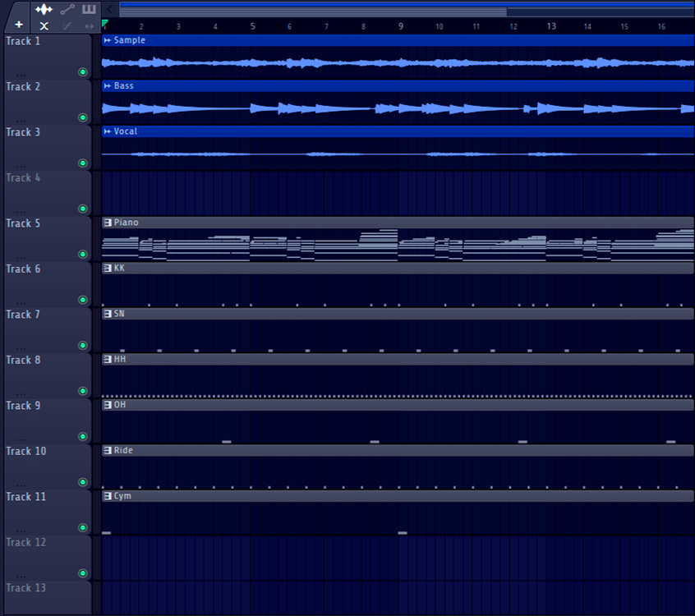Click bar 9 on the timeline ruler

pyautogui.click(x=401, y=26)
